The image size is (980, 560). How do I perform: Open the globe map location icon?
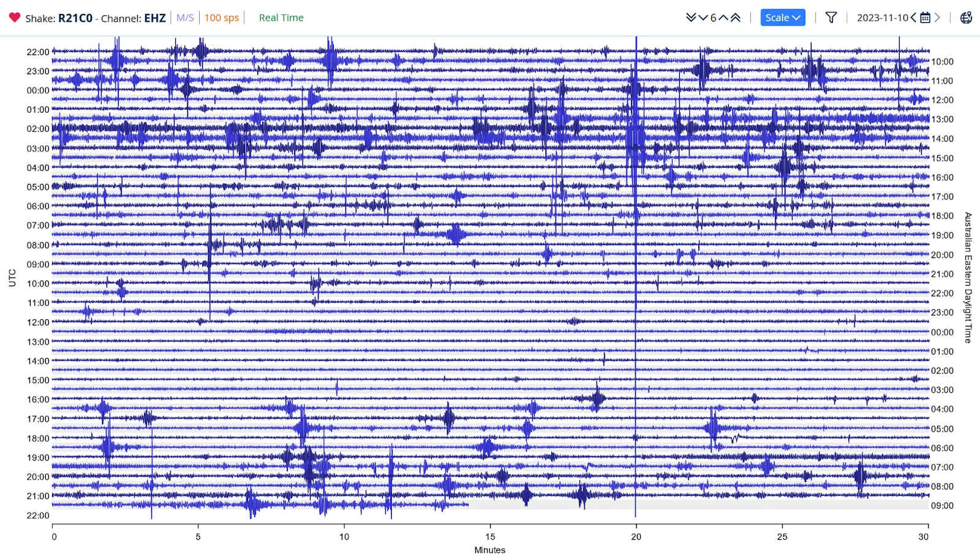(x=966, y=18)
